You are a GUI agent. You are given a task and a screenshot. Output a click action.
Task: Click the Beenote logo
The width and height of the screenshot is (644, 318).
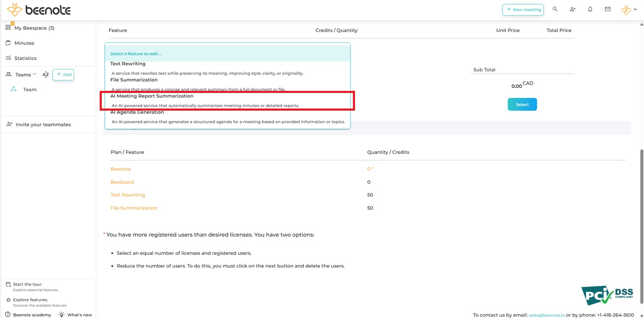pos(39,10)
